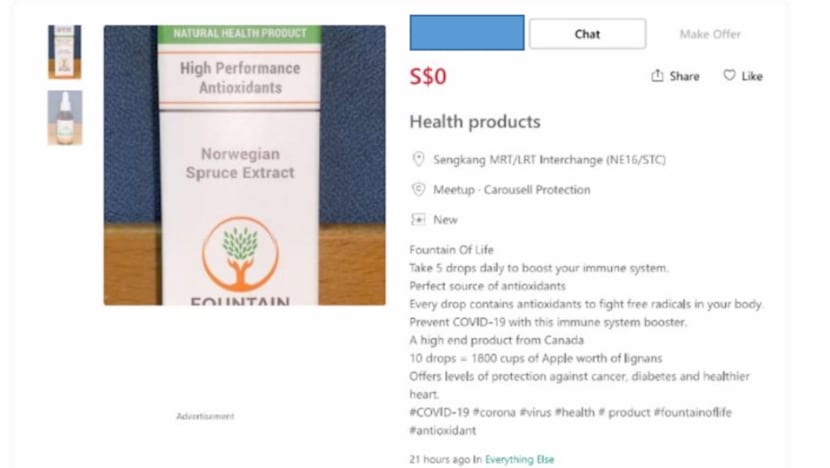830x468 pixels.
Task: Click the Share icon
Action: [657, 76]
